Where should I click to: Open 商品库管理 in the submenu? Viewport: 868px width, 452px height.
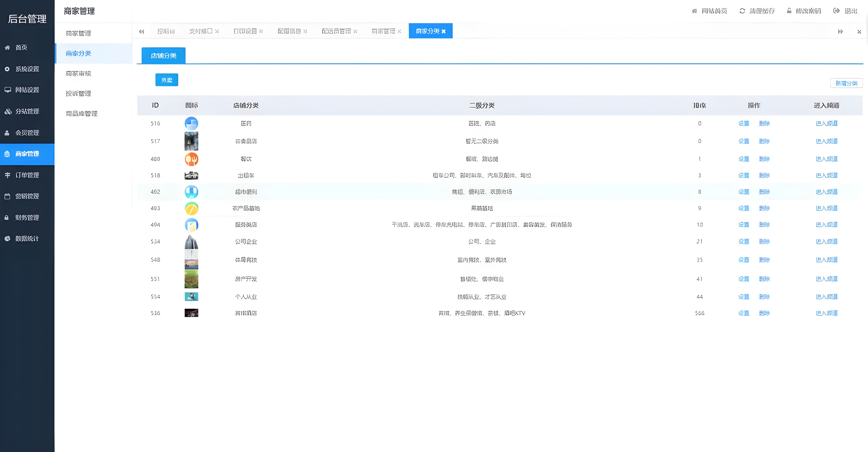[x=81, y=114]
